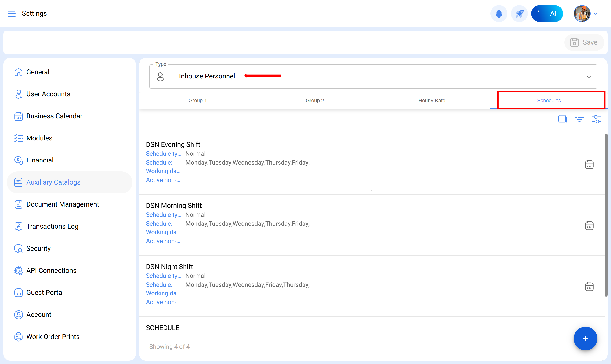
Task: Switch to the Group 2 tab
Action: (x=314, y=101)
